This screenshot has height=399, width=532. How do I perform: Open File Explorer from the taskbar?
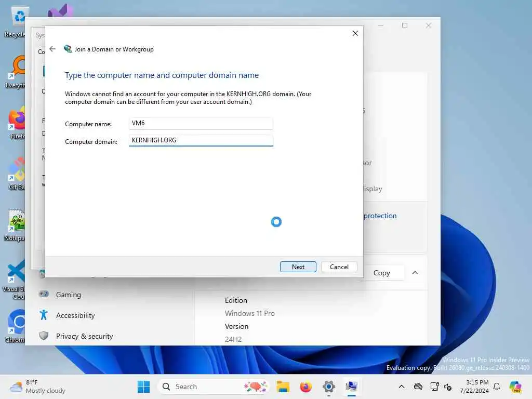283,387
